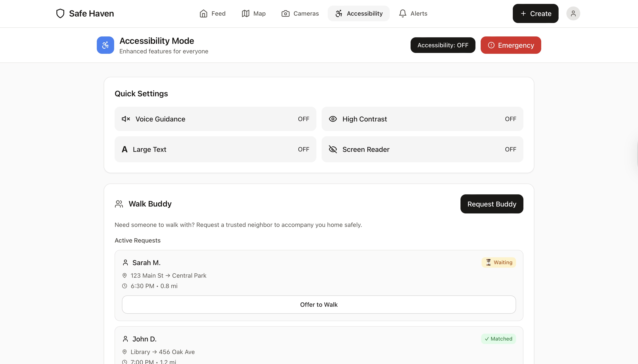Screen dimensions: 638x364
Task: Click the letter A Large Text icon
Action: 125,149
